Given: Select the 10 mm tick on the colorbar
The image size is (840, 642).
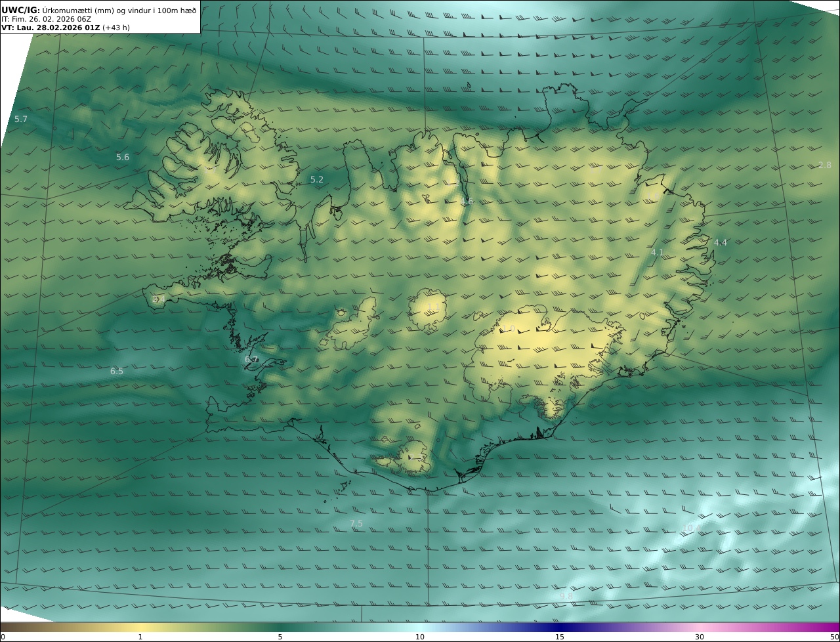Looking at the screenshot, I should (x=420, y=637).
